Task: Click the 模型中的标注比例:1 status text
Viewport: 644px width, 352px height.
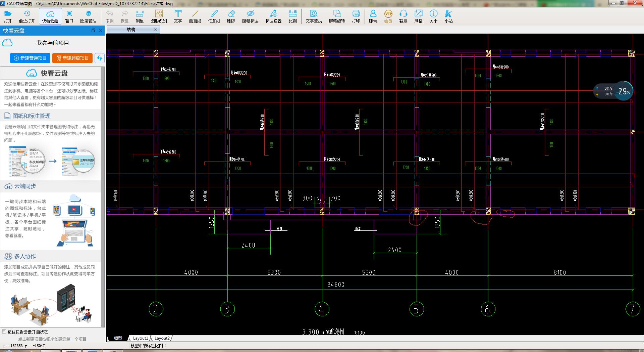Action: (149, 346)
